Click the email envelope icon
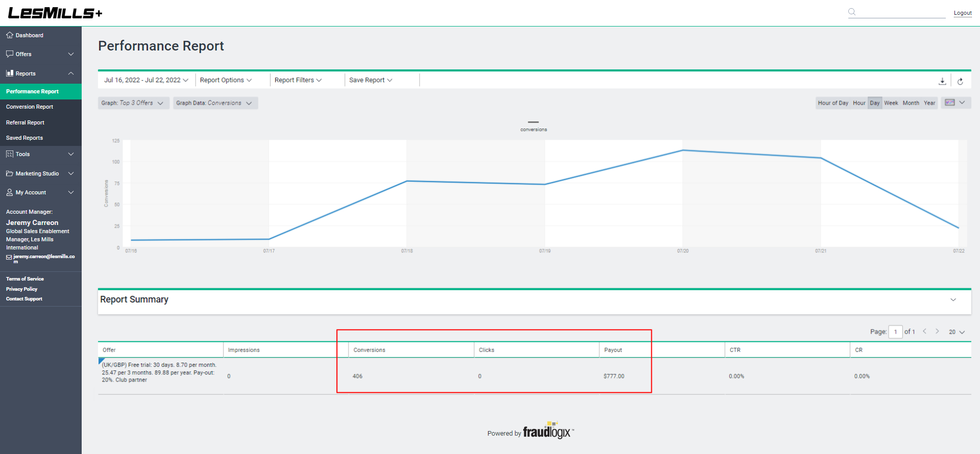 click(9, 258)
